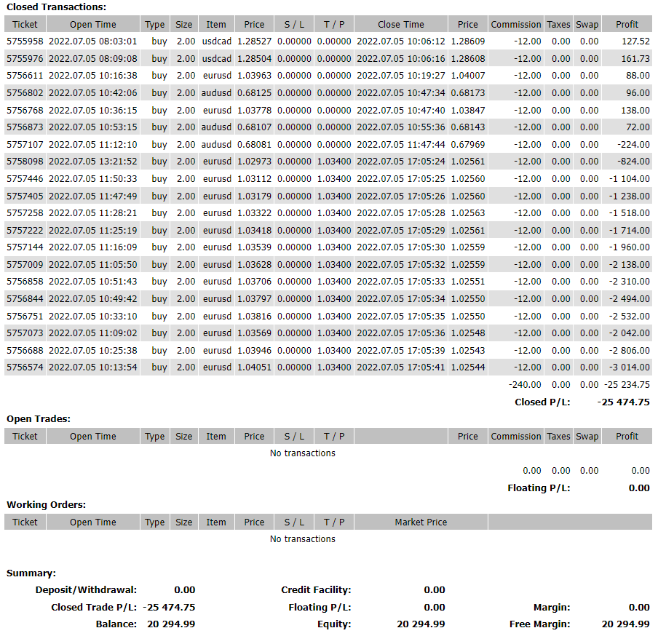Click open price 1.28527
The width and height of the screenshot is (666, 644).
pyautogui.click(x=254, y=41)
